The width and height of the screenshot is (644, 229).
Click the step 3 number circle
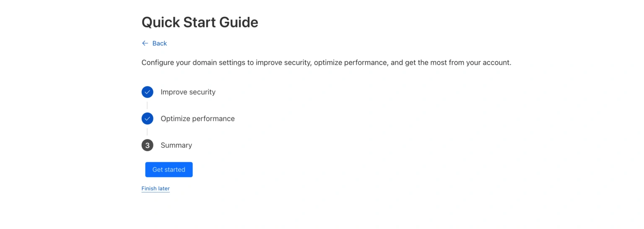click(x=147, y=145)
